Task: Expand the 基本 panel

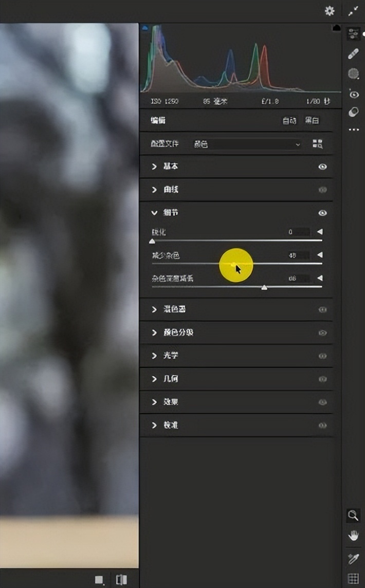Action: 154,167
